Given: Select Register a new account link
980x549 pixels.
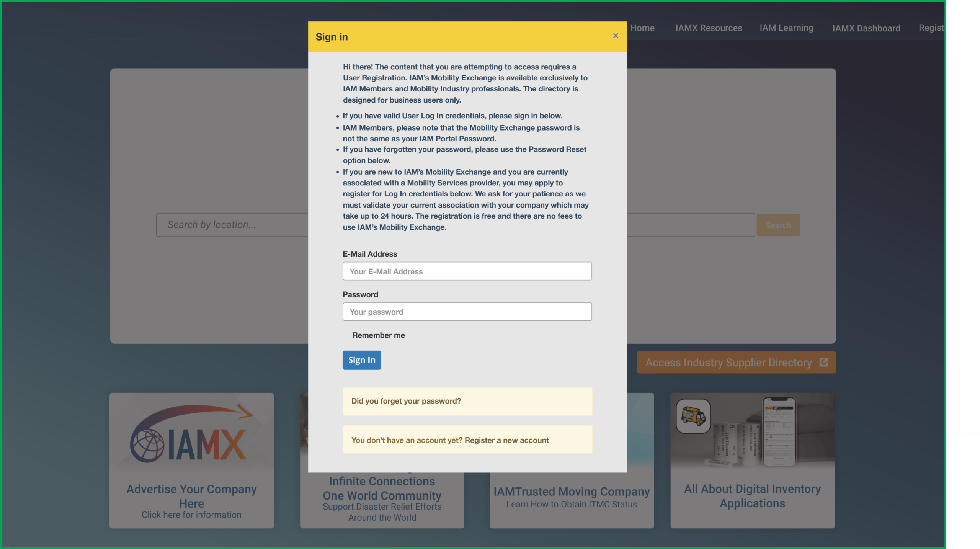Looking at the screenshot, I should pos(506,440).
